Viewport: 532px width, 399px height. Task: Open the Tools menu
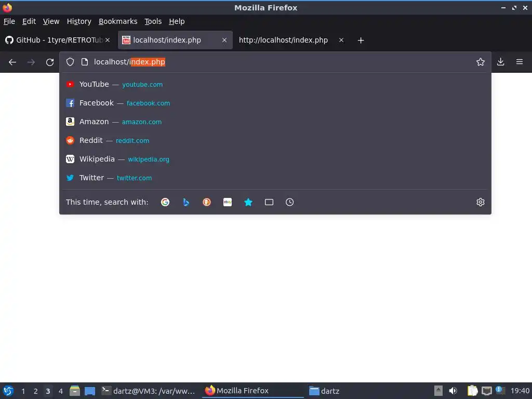tap(153, 21)
